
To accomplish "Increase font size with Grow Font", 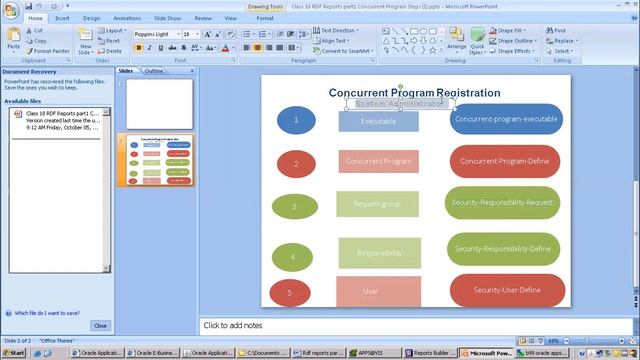I will click(207, 34).
